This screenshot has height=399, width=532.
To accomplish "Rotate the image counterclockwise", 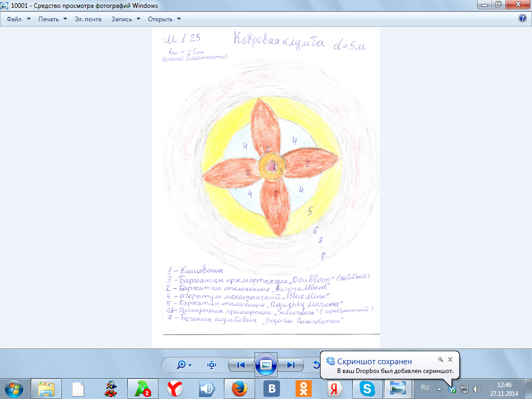I will [315, 365].
